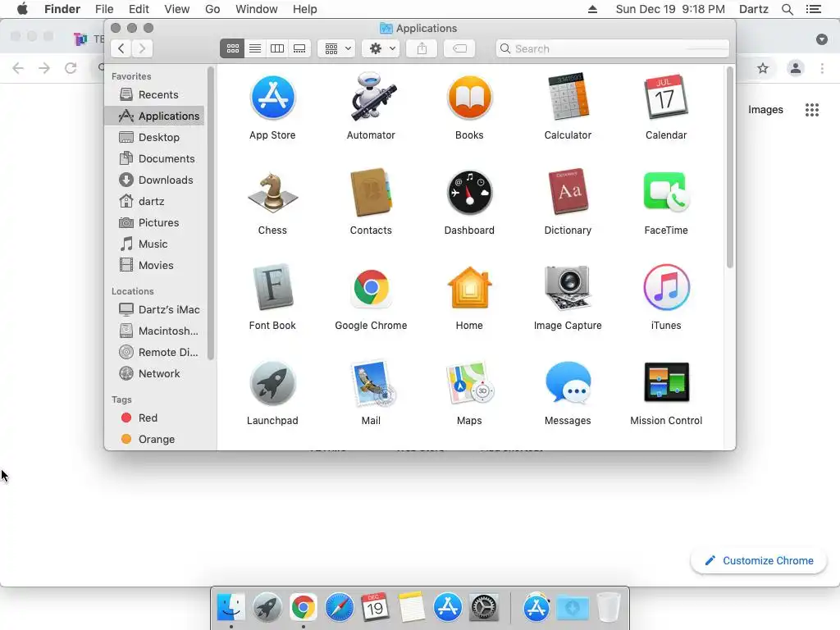The height and width of the screenshot is (630, 840).
Task: Click the Finder search field
Action: [x=612, y=48]
